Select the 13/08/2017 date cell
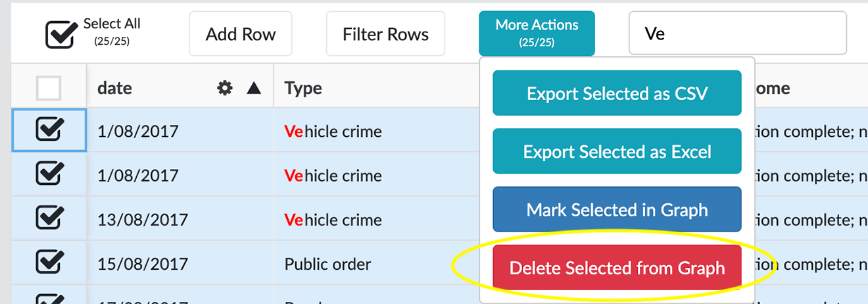Image resolution: width=868 pixels, height=304 pixels. click(143, 219)
